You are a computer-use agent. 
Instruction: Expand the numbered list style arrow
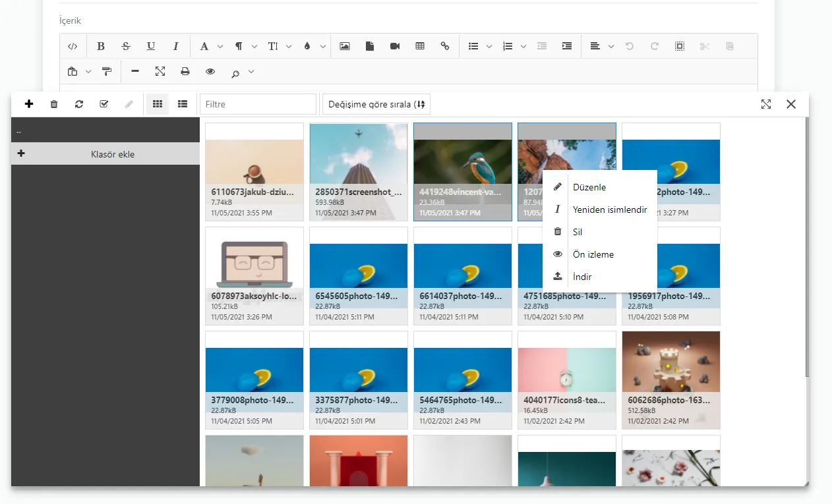pyautogui.click(x=523, y=46)
